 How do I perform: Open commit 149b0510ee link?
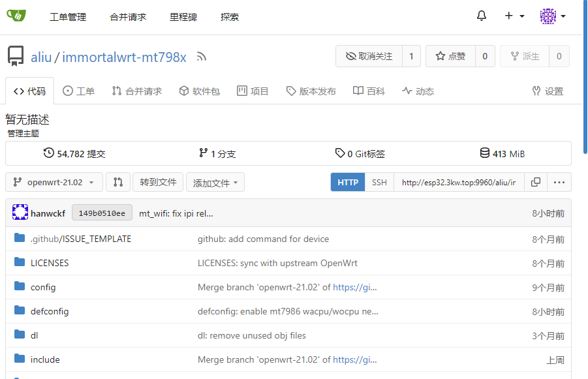click(x=102, y=213)
